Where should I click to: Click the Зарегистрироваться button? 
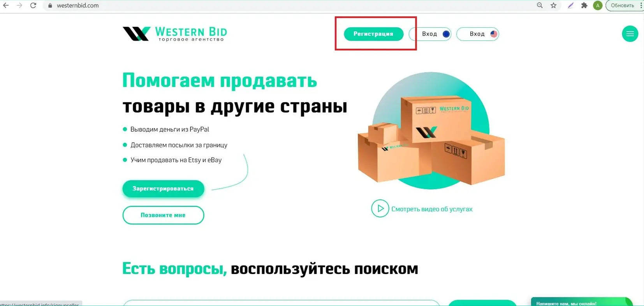163,189
